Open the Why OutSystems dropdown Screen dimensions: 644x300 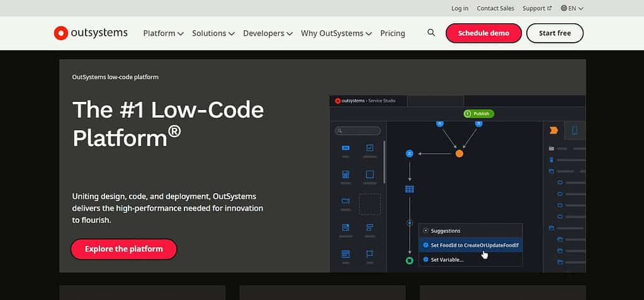click(336, 33)
